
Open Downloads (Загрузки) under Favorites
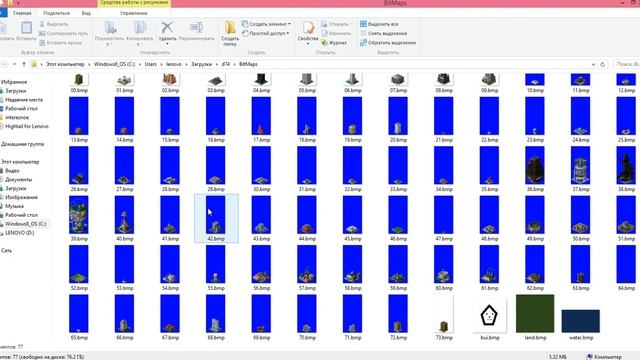pyautogui.click(x=16, y=91)
